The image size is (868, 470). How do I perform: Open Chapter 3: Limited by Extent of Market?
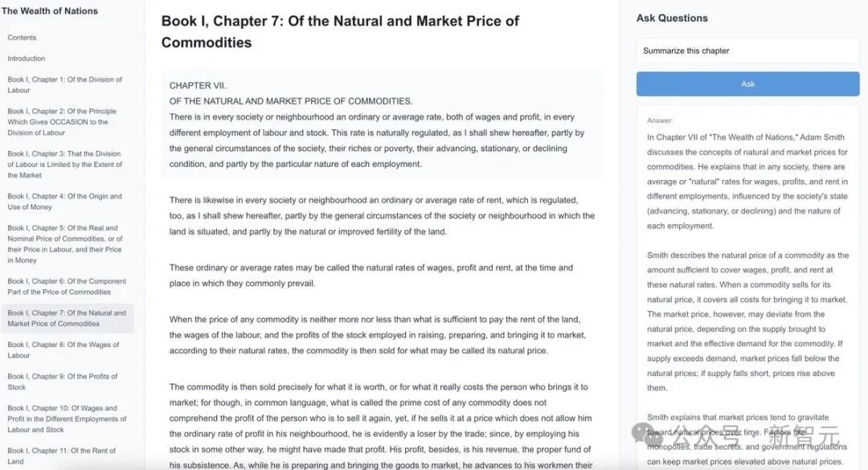coord(65,165)
